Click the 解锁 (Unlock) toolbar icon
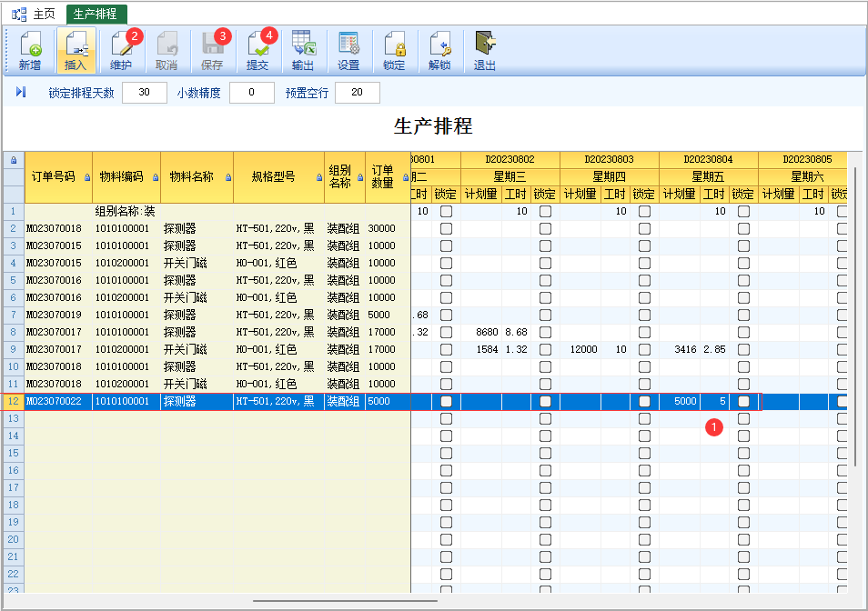 439,51
